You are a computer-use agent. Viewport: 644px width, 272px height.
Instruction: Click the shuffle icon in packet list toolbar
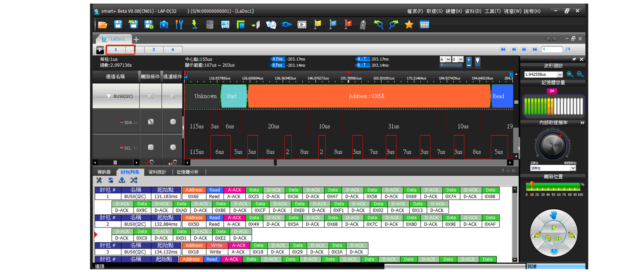point(134,180)
